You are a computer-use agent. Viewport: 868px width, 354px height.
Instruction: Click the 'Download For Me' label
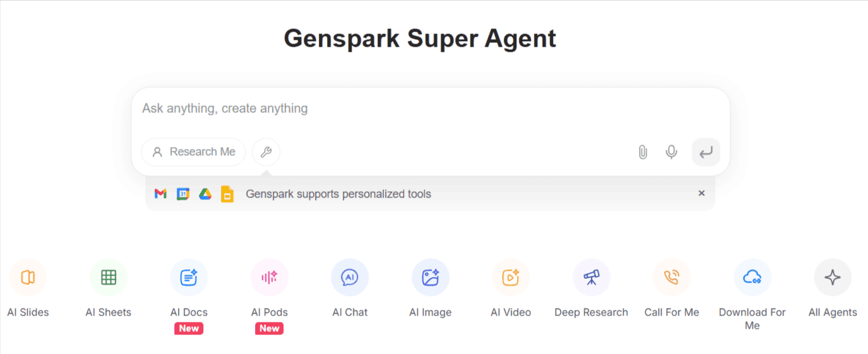pyautogui.click(x=752, y=319)
